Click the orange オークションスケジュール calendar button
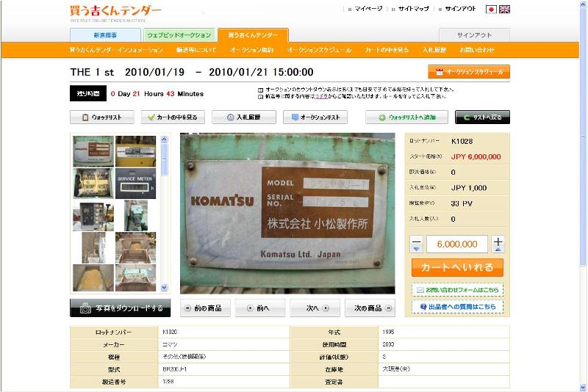 tap(469, 72)
